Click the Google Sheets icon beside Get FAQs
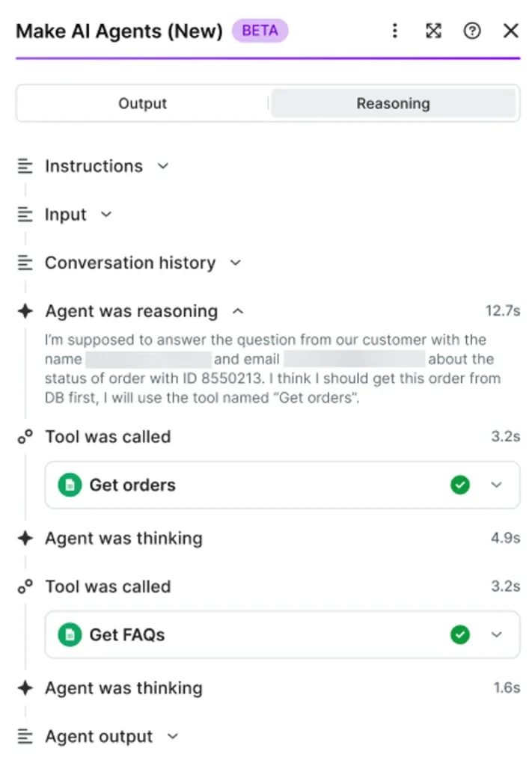 coord(69,634)
